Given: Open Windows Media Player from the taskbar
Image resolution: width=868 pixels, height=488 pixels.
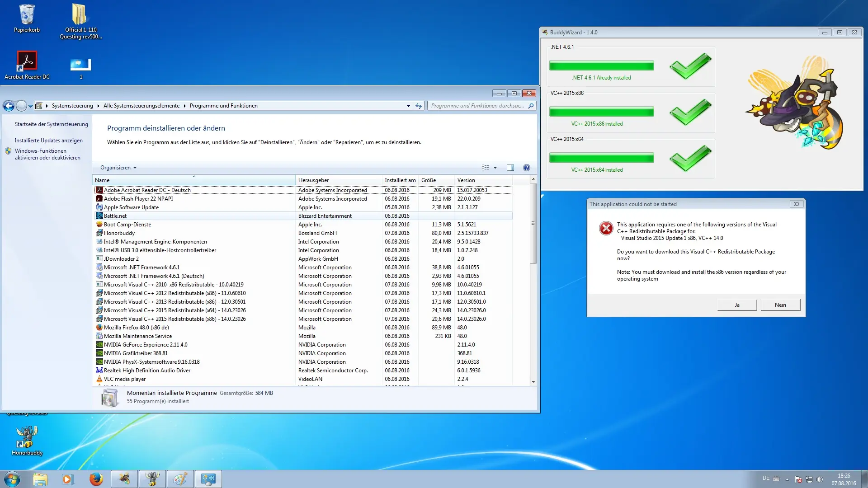Looking at the screenshot, I should 67,479.
